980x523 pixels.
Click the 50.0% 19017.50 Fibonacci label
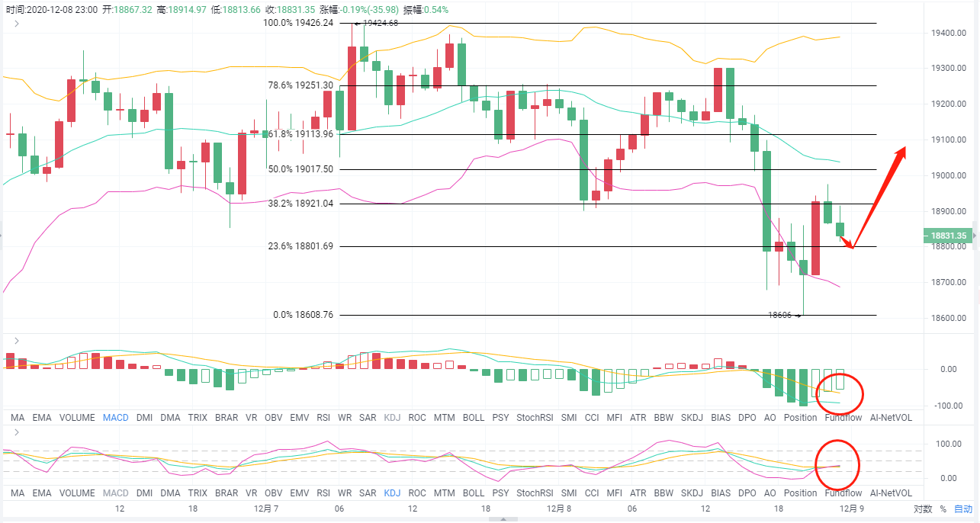(300, 169)
